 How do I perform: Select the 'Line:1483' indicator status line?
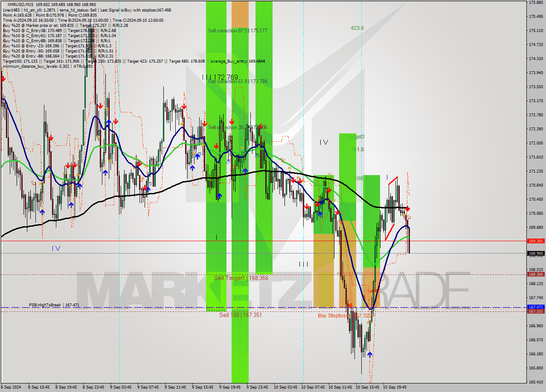[87, 9]
